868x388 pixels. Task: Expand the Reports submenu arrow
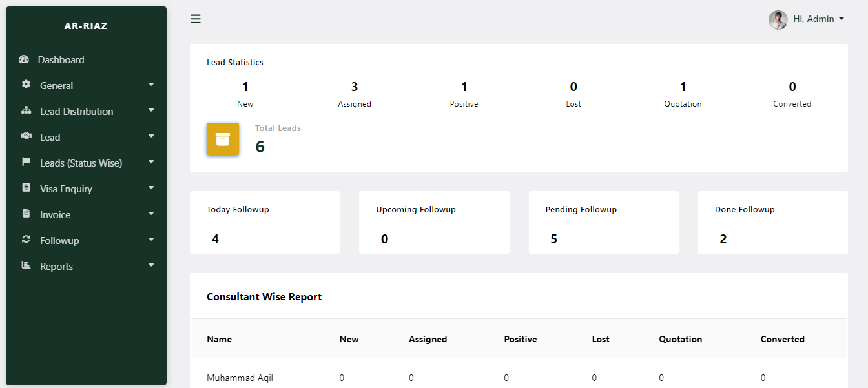pyautogui.click(x=151, y=265)
